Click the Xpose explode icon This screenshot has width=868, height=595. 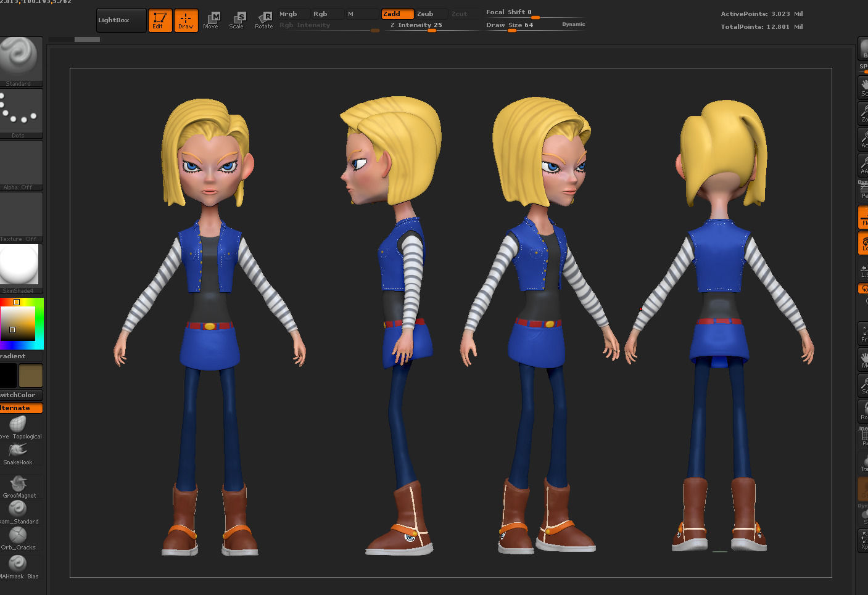(x=864, y=541)
